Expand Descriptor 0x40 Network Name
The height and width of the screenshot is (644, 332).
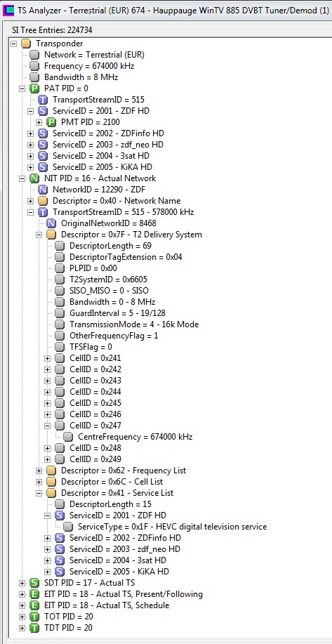click(x=30, y=201)
